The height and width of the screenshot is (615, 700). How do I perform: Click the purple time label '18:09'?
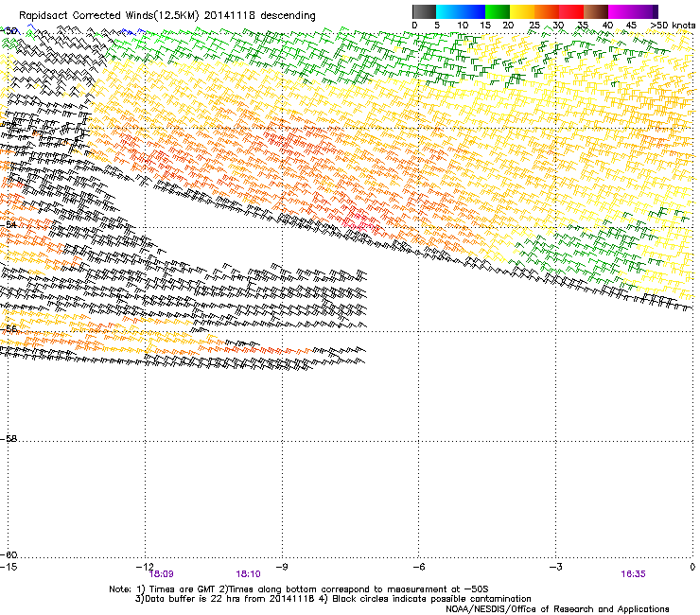[x=161, y=574]
